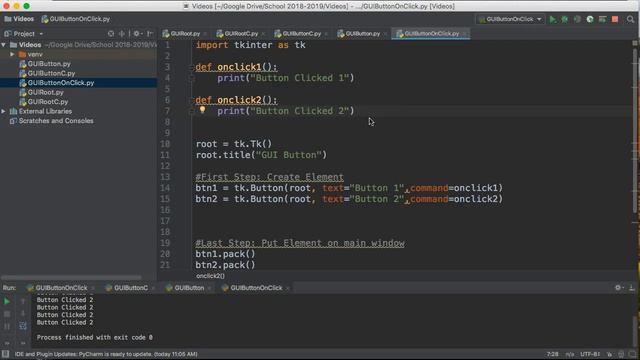
Task: Click the scroll-from-source target icon
Action: [111, 33]
